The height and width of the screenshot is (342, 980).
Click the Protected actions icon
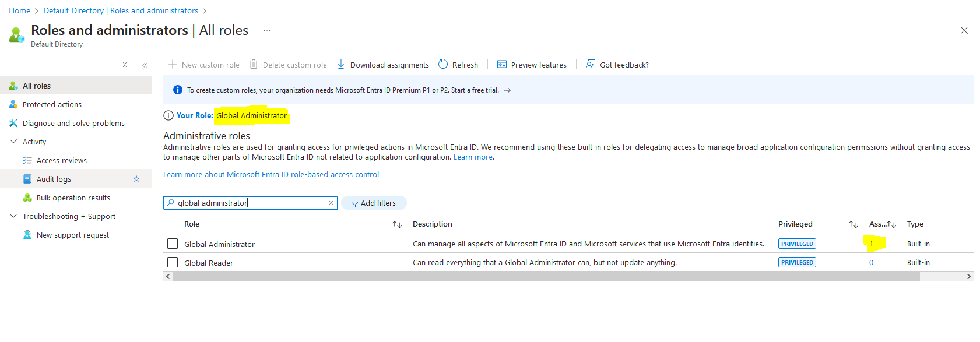coord(13,104)
